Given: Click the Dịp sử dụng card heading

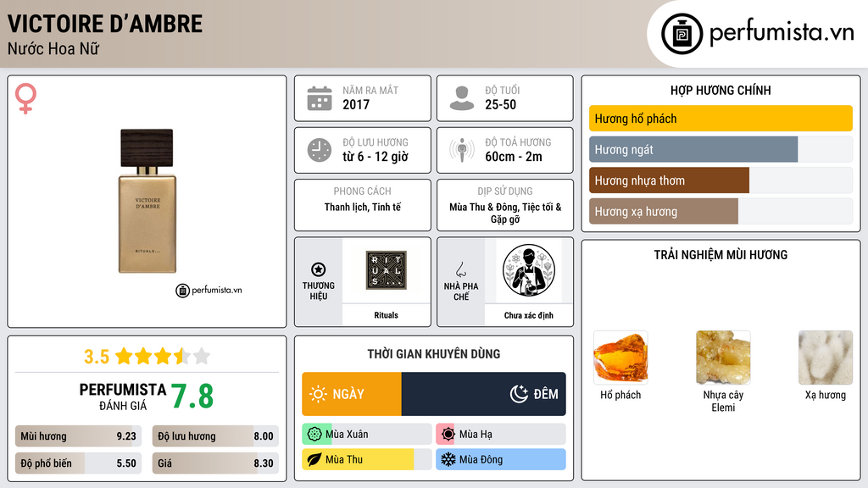Looking at the screenshot, I should 505,191.
